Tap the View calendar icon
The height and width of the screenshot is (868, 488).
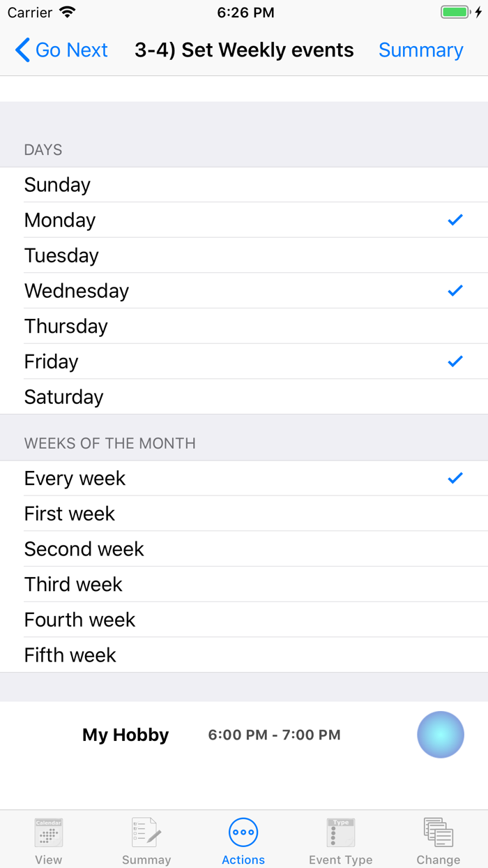(48, 832)
